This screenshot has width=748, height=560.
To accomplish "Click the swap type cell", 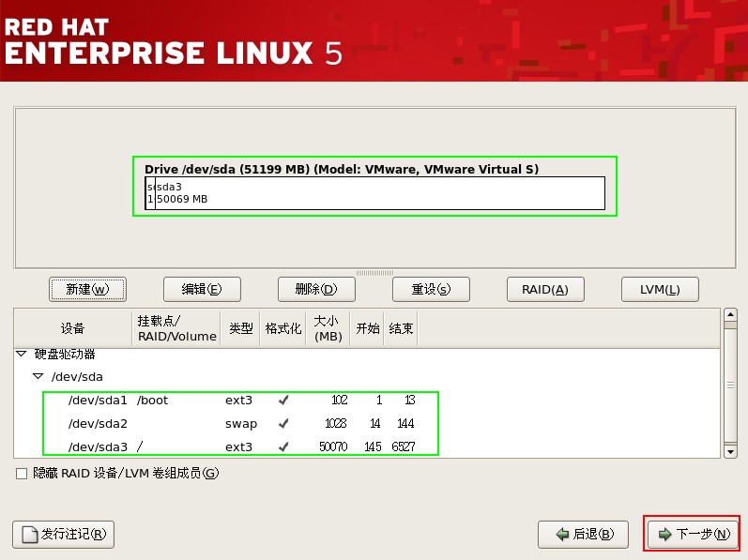I will (241, 424).
